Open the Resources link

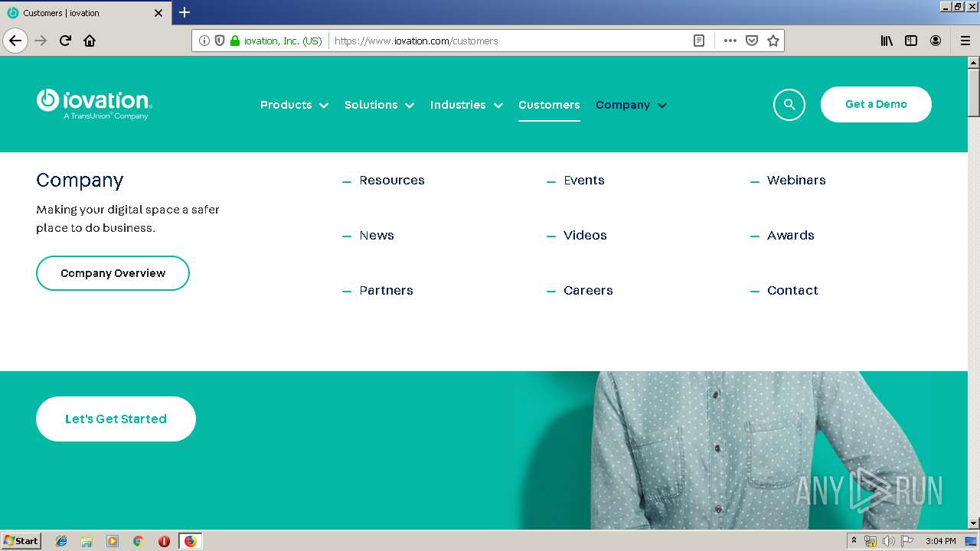(x=392, y=181)
